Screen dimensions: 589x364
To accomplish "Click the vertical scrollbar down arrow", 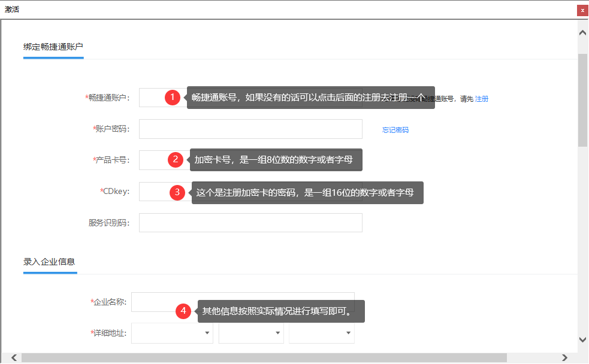I will (582, 339).
